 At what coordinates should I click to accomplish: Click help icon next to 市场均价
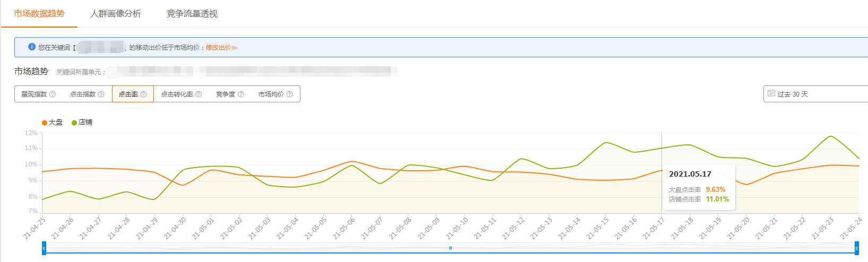click(290, 94)
